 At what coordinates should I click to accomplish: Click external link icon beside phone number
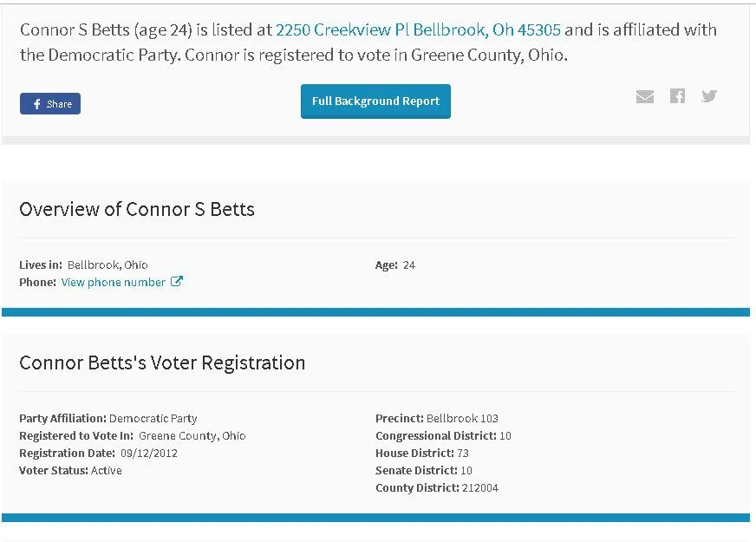[177, 282]
